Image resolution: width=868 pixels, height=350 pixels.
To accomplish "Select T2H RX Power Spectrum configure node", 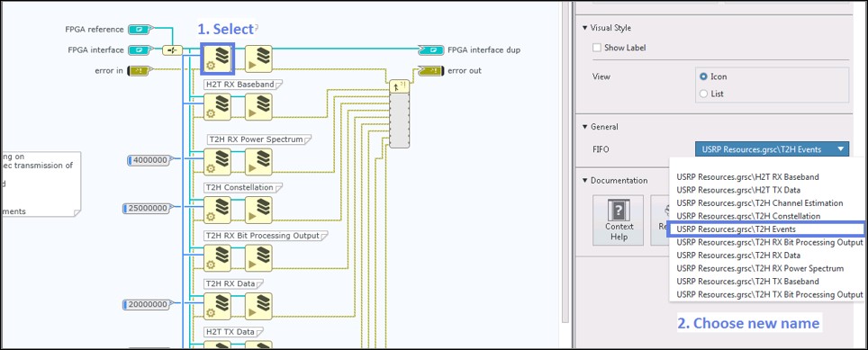I will tap(218, 162).
